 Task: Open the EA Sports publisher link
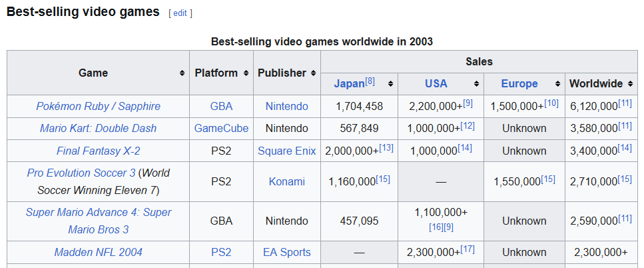point(287,252)
